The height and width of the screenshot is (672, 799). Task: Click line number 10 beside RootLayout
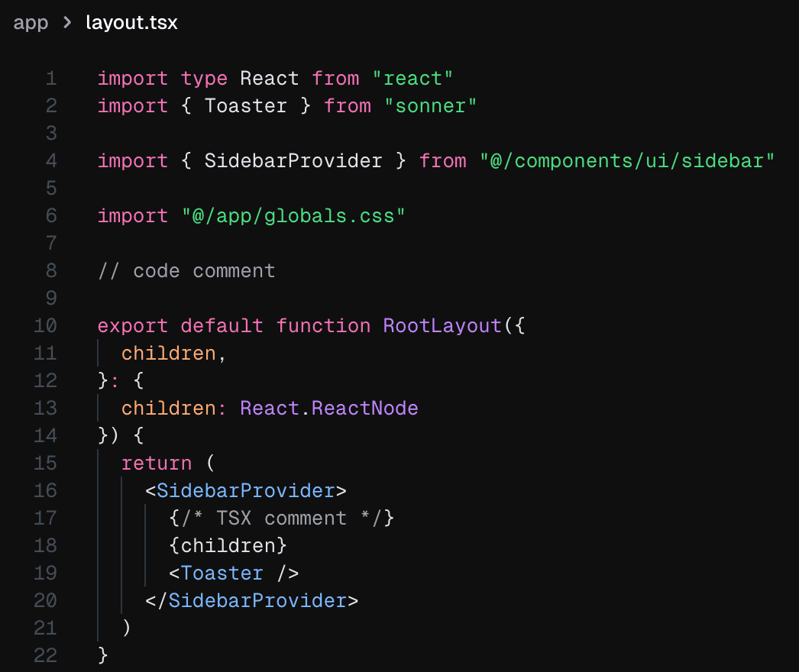coord(45,325)
